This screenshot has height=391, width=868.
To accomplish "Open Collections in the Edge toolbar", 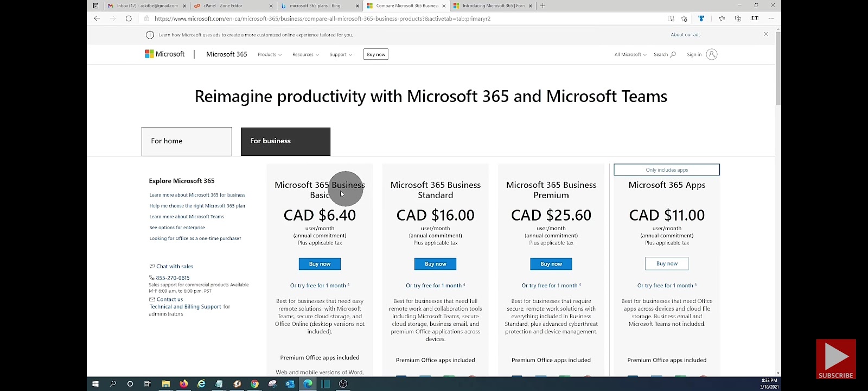I will click(738, 18).
